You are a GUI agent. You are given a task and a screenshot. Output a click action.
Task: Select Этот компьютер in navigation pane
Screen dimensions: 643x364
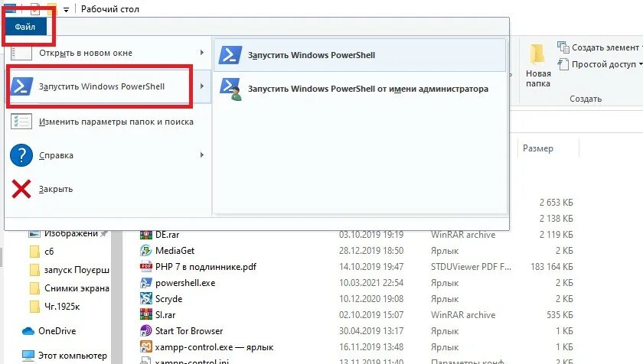[72, 356]
